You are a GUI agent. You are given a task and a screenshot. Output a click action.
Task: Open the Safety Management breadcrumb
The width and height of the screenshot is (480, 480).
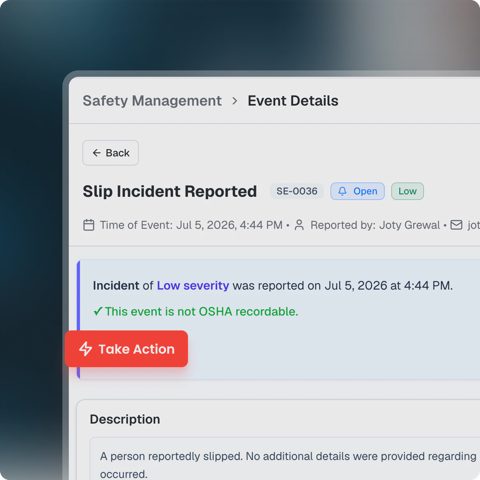tap(152, 101)
